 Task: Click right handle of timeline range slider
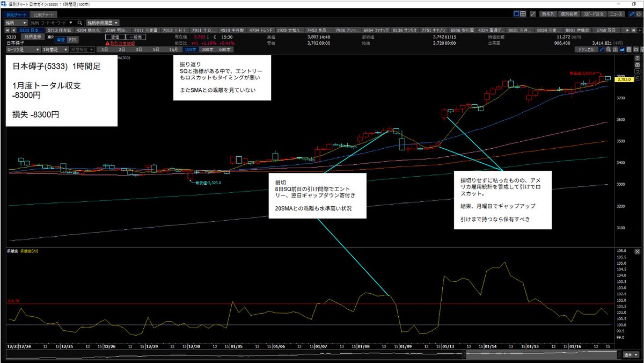[619, 354]
